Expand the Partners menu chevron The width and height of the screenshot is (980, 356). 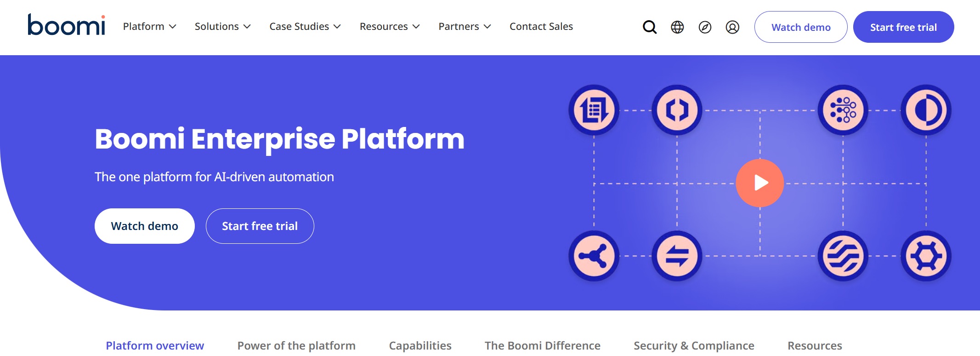487,27
